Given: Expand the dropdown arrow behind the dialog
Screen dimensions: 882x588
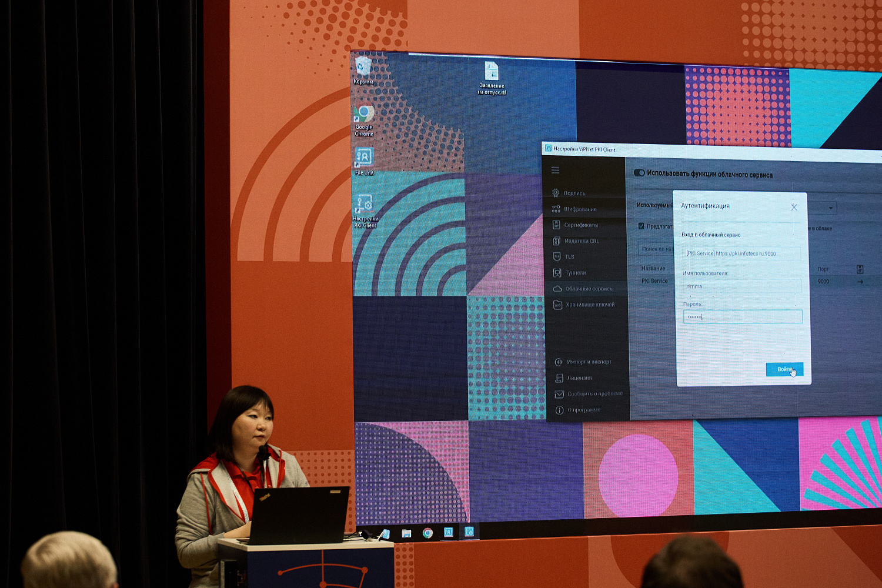Looking at the screenshot, I should click(x=830, y=208).
